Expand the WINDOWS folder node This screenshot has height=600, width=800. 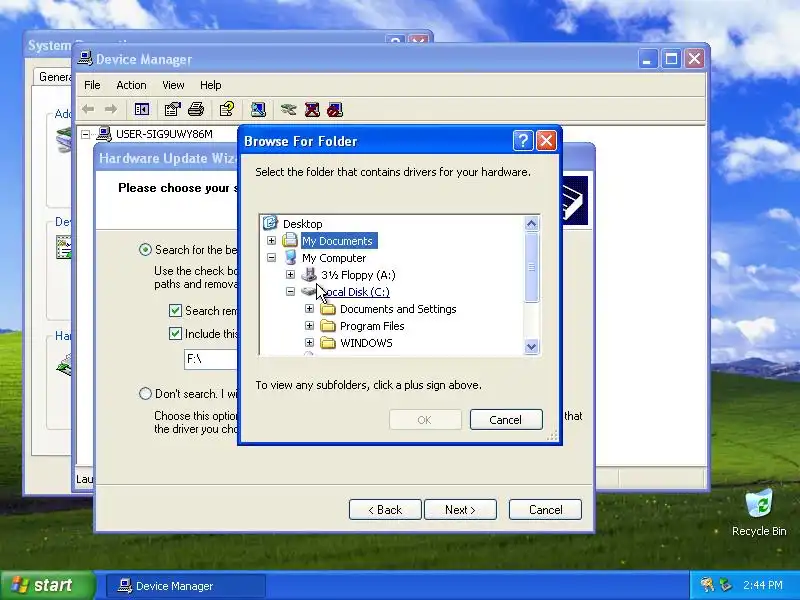pos(309,343)
